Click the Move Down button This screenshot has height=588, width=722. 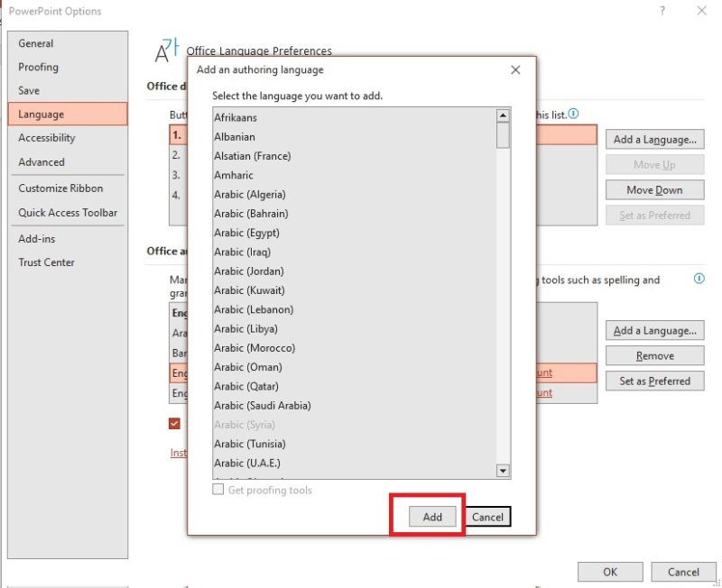pyautogui.click(x=654, y=189)
